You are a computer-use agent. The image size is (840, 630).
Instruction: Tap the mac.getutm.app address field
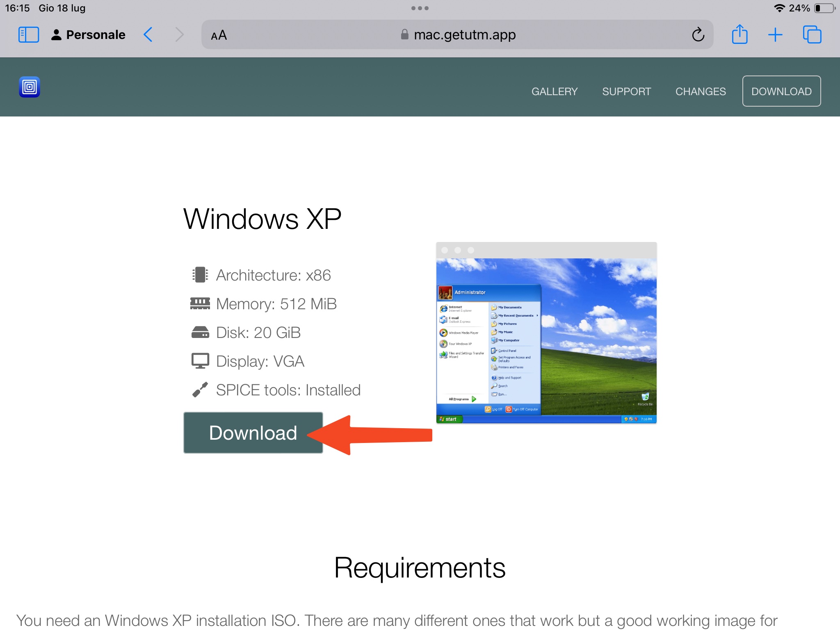pyautogui.click(x=457, y=35)
